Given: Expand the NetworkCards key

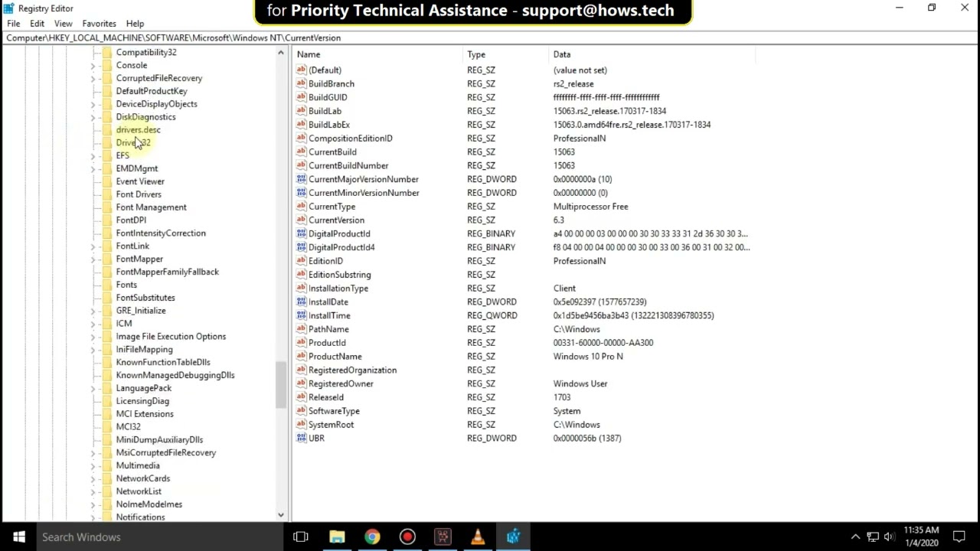Looking at the screenshot, I should point(93,478).
